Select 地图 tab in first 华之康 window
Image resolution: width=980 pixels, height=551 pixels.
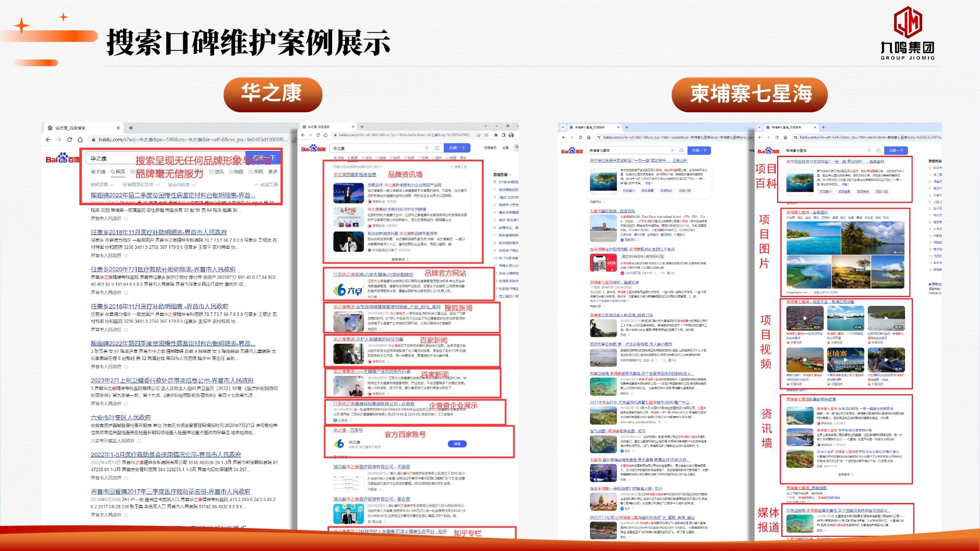[236, 172]
